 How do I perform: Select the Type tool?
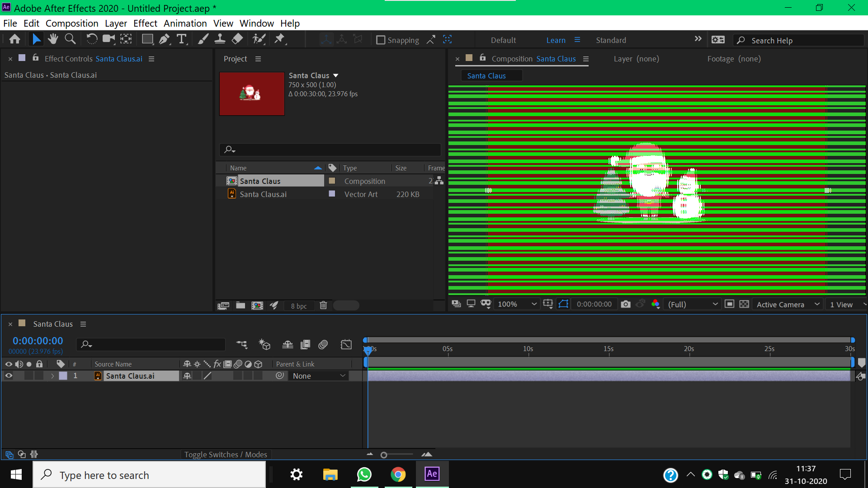click(x=181, y=39)
